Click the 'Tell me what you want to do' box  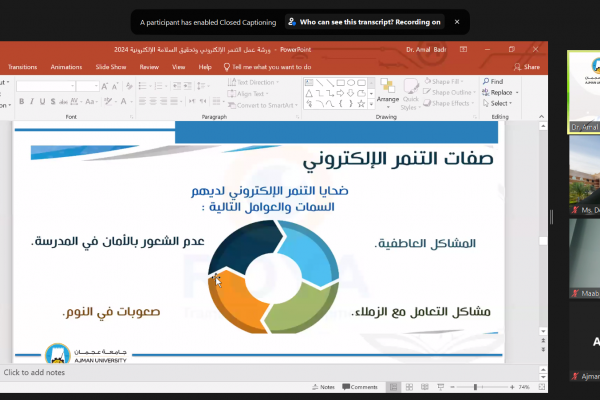click(270, 67)
